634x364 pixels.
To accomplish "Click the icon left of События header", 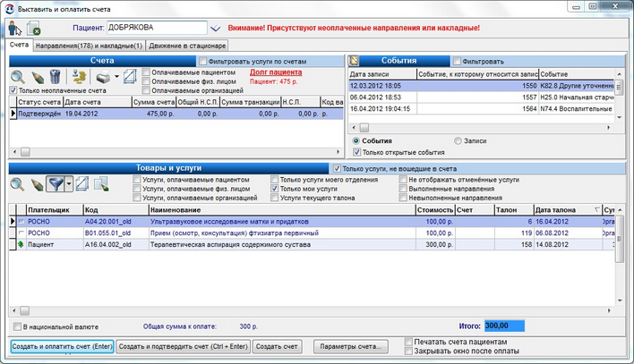I will point(354,61).
